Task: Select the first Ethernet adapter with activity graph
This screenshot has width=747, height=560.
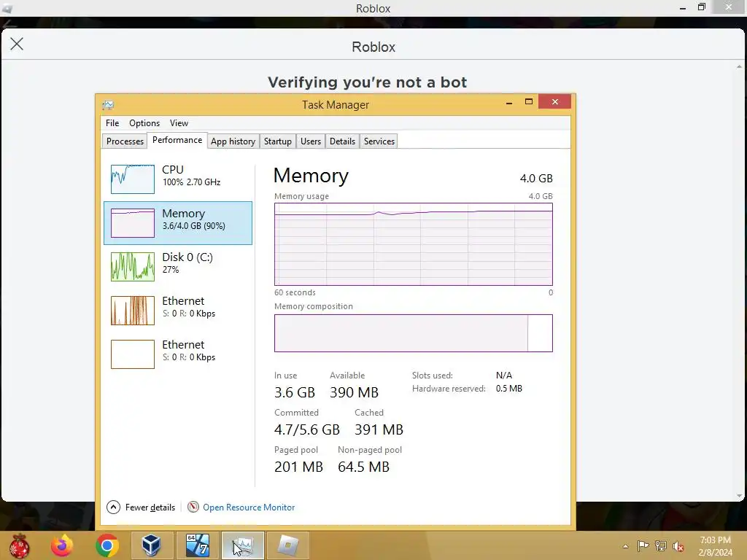Action: click(x=178, y=311)
